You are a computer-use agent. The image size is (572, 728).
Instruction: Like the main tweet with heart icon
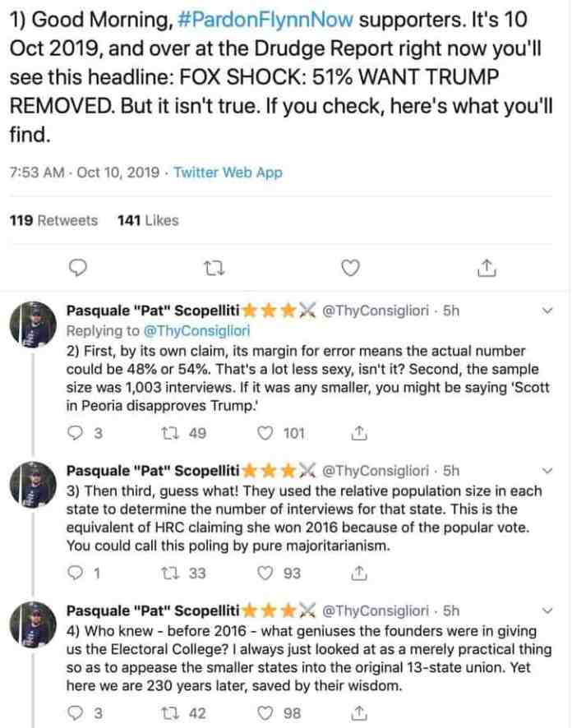tap(351, 268)
